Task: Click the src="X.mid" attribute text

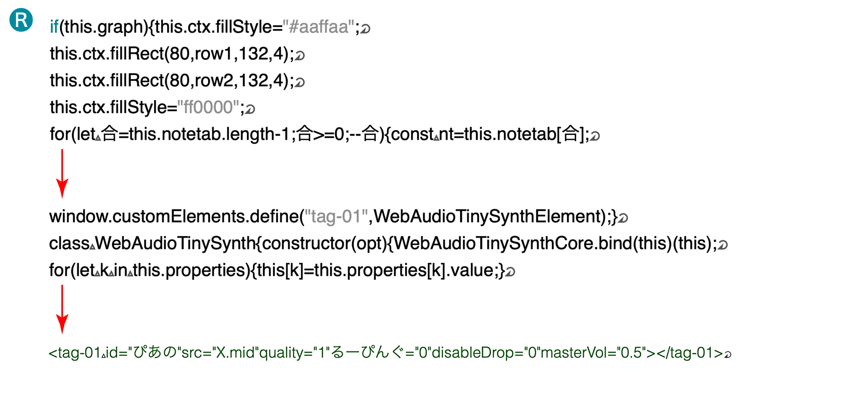Action: point(220,353)
